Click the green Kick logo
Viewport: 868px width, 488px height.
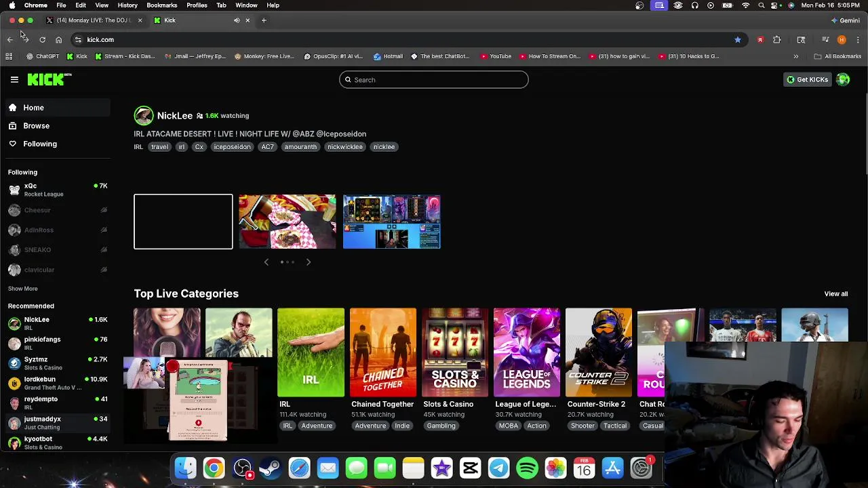tap(49, 79)
